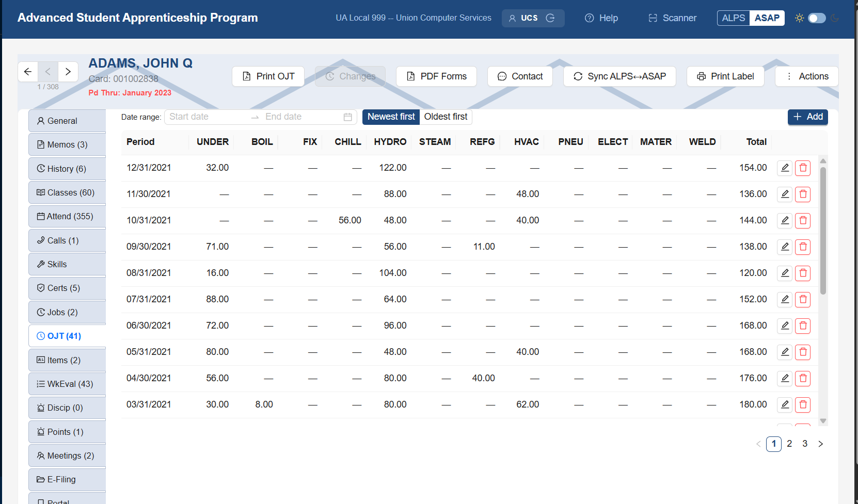Open PDF Forms
The width and height of the screenshot is (858, 504).
pyautogui.click(x=436, y=76)
